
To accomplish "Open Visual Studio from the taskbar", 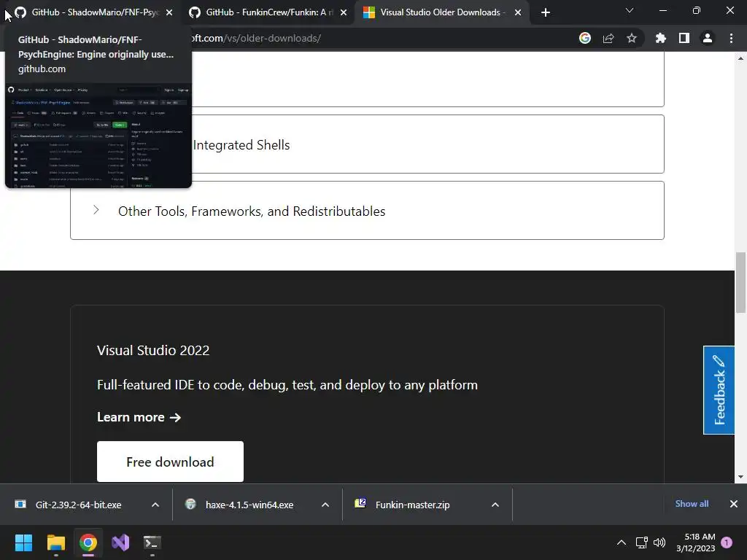I will (120, 542).
